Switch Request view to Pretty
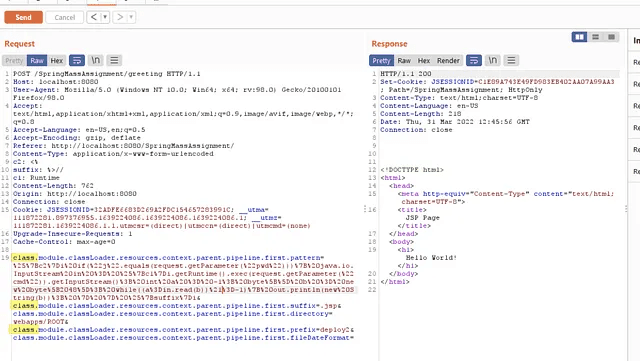The image size is (640, 361). pos(14,60)
